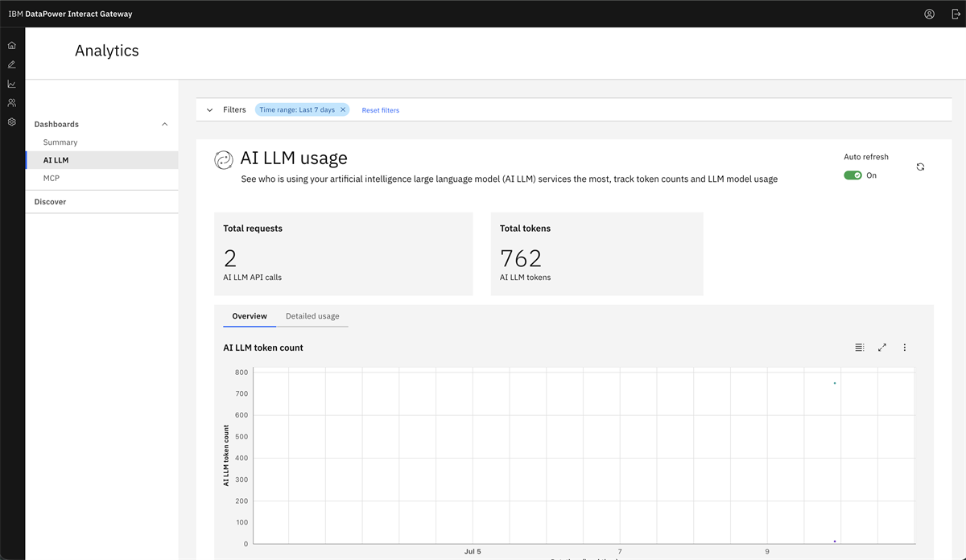The height and width of the screenshot is (560, 966).
Task: Open the Members people icon in left rail
Action: point(11,103)
